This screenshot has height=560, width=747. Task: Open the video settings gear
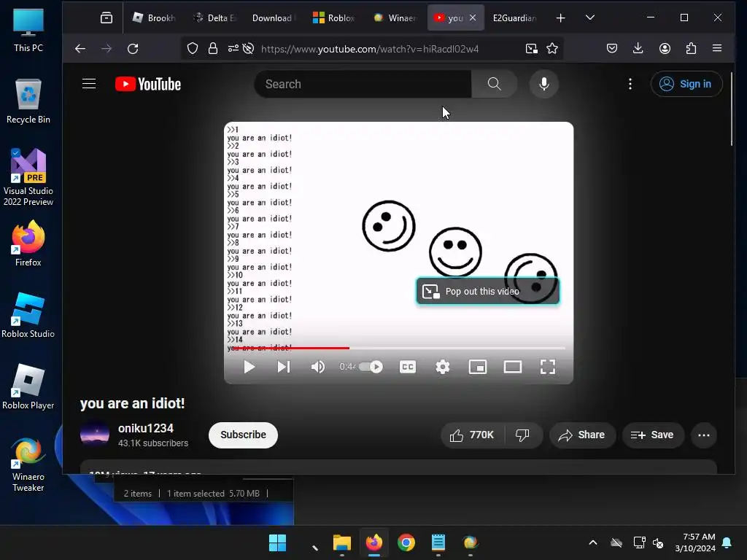(443, 367)
